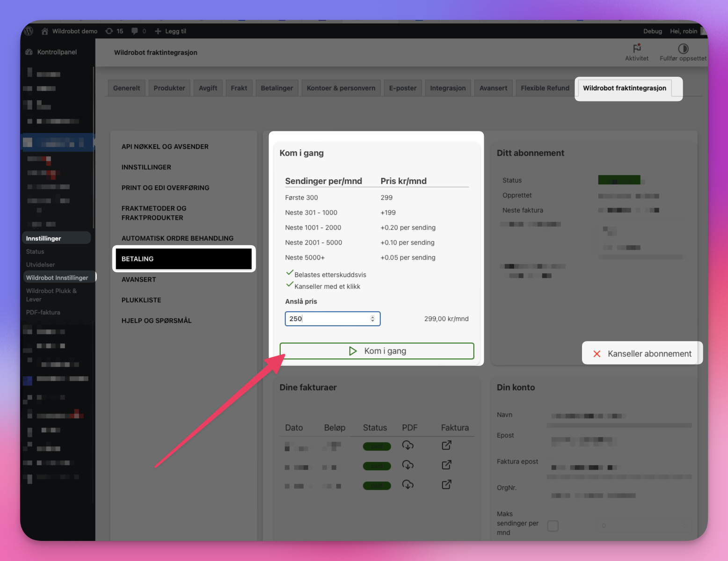Open Fullfør oppsettet half-circle icon
Image resolution: width=728 pixels, height=561 pixels.
[683, 48]
